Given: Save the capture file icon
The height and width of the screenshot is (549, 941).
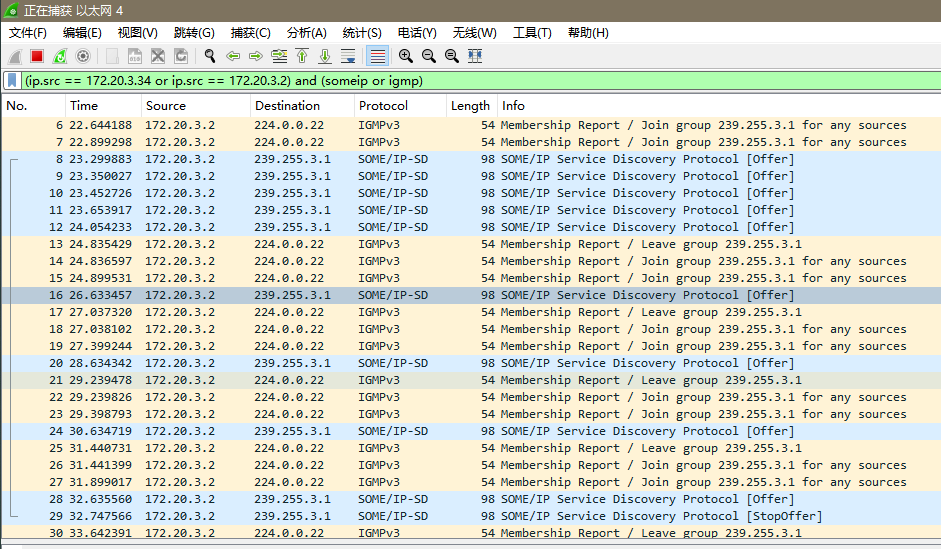Looking at the screenshot, I should [x=135, y=56].
